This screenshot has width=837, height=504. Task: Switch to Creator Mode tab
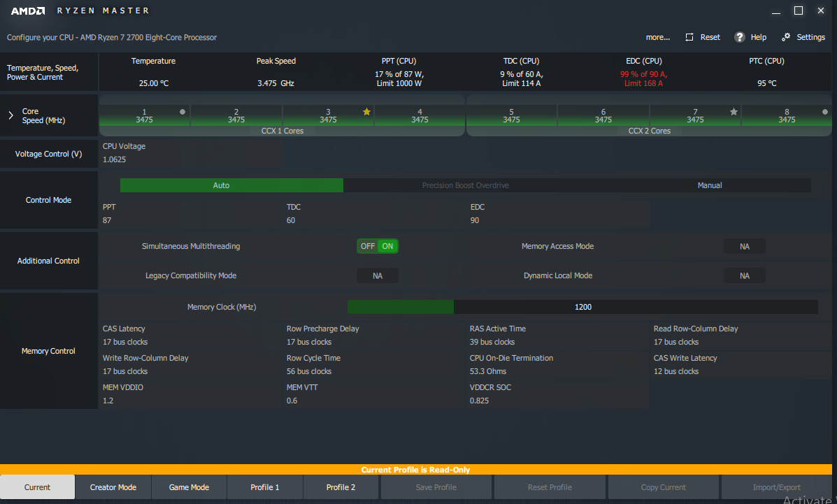(x=113, y=487)
